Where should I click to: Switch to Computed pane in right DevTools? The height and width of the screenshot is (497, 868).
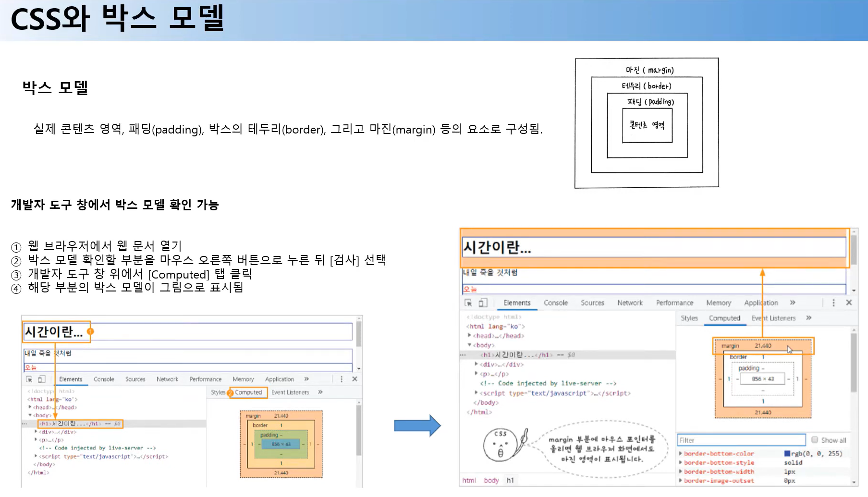[x=724, y=318]
